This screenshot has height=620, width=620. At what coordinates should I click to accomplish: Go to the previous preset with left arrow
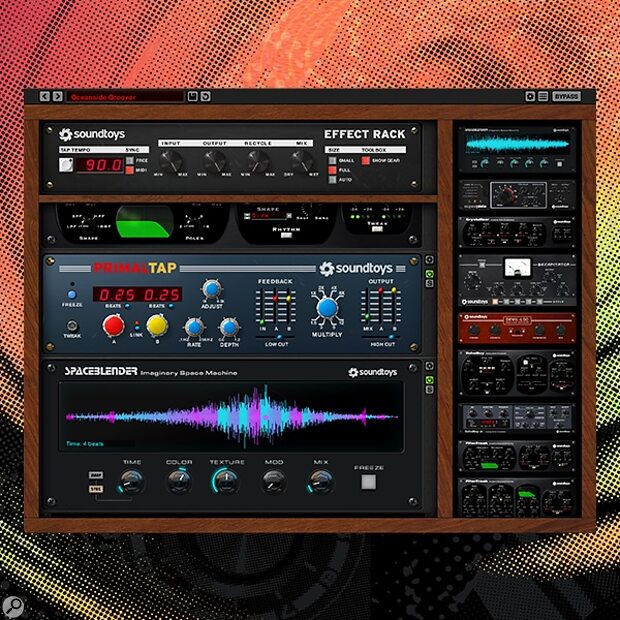pos(45,96)
